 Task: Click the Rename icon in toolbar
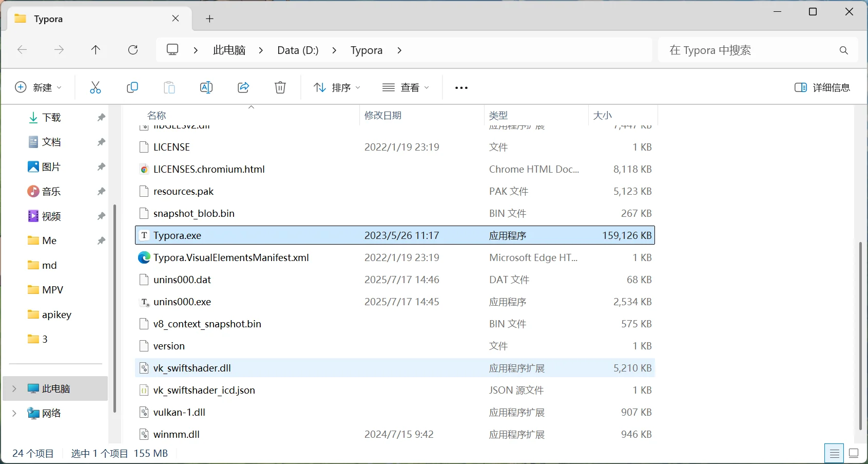(206, 87)
